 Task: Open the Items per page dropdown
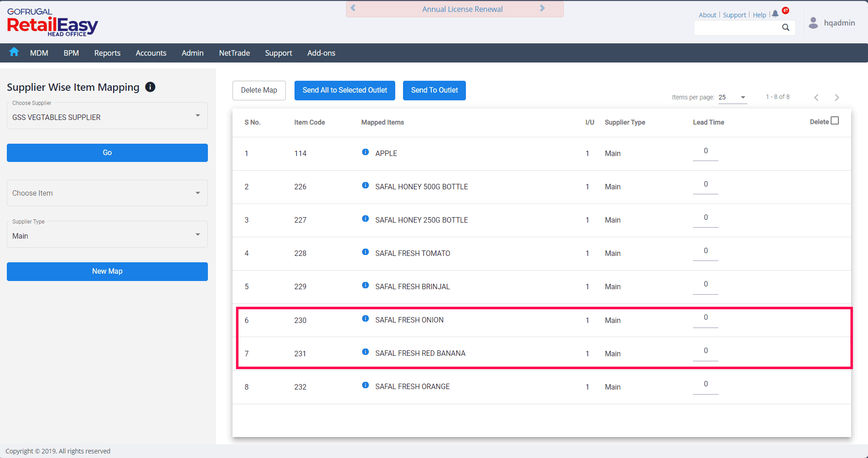[x=733, y=97]
